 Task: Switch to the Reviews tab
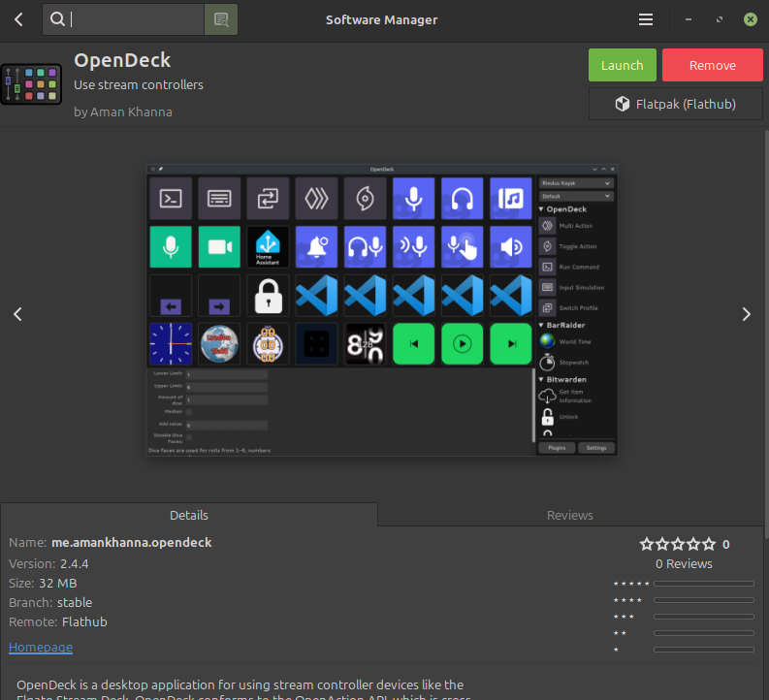pos(570,515)
